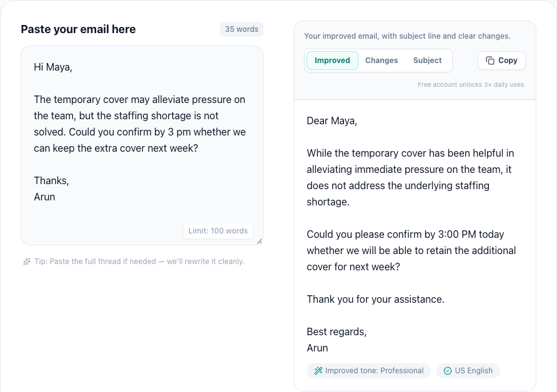Screen dimensions: 557x392
Task: Click the magic wand Improved tone icon
Action: 318,371
